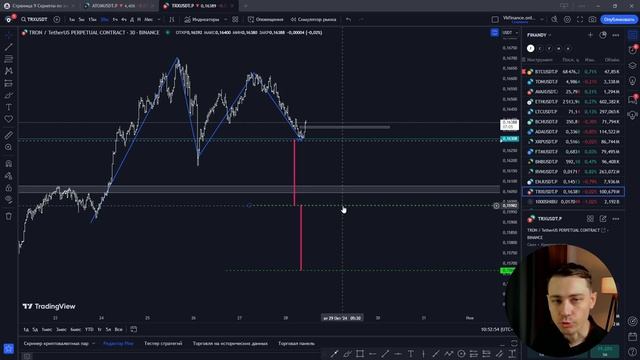This screenshot has height=360, width=640.
Task: Open the Trading on historical data tab
Action: 230,344
